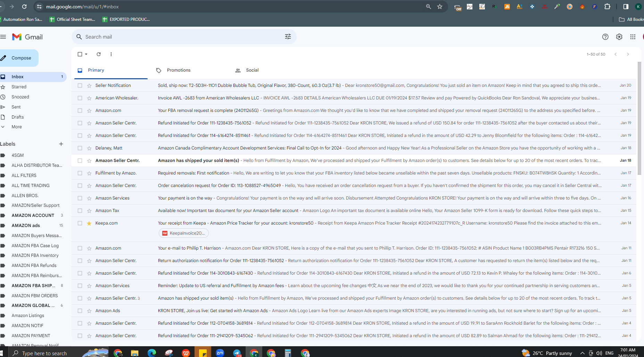Open the AMZScout extension icon
644x357 pixels.
pyautogui.click(x=520, y=7)
